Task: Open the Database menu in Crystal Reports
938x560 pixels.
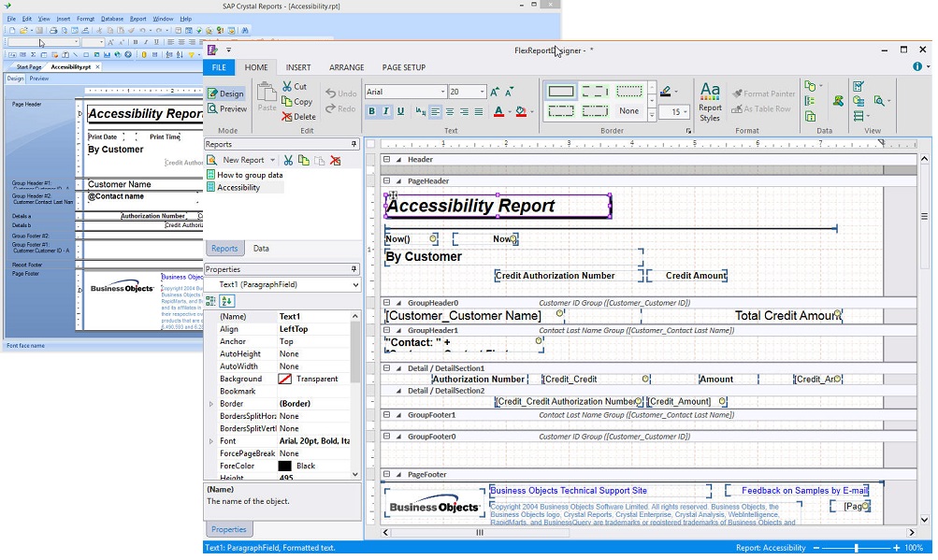Action: point(112,19)
